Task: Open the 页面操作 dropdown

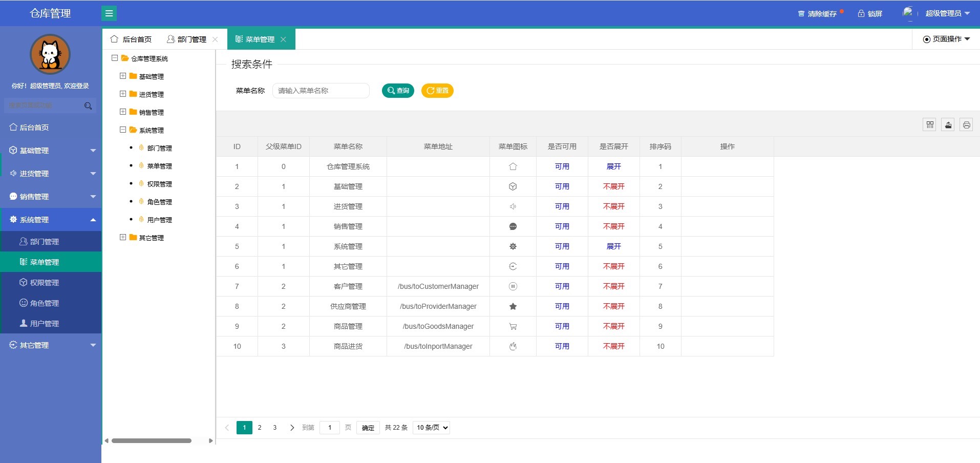Action: coord(946,39)
